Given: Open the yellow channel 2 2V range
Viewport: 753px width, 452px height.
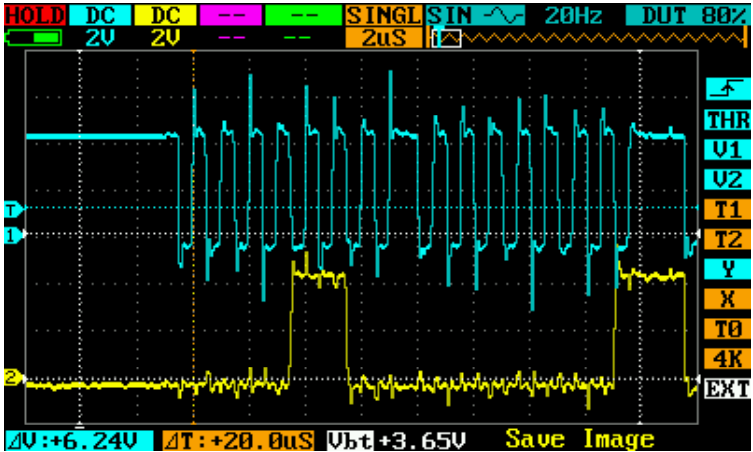Looking at the screenshot, I should point(165,38).
